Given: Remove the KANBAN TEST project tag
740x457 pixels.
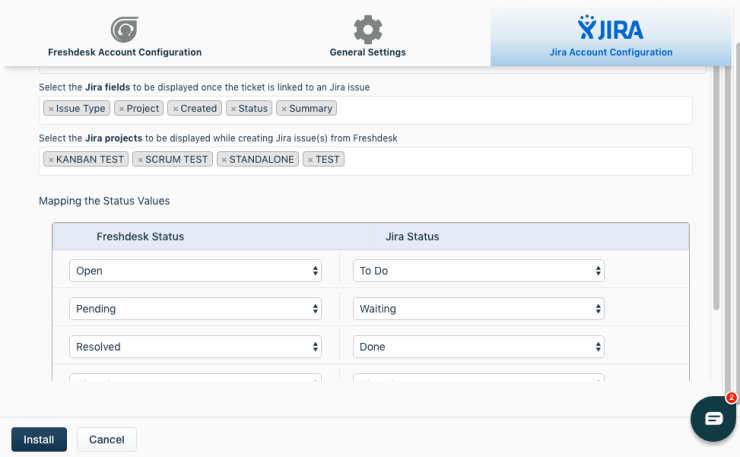Looking at the screenshot, I should tap(51, 160).
